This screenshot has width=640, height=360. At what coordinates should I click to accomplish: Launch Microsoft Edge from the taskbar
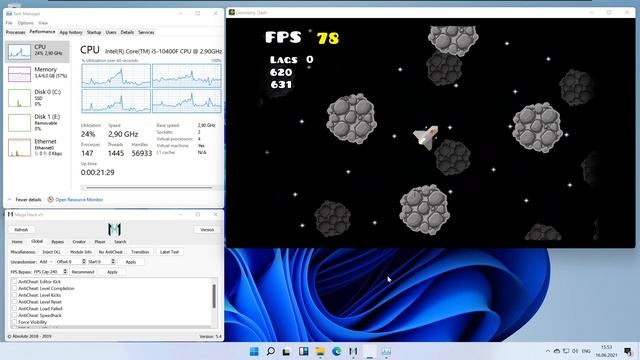coord(337,351)
